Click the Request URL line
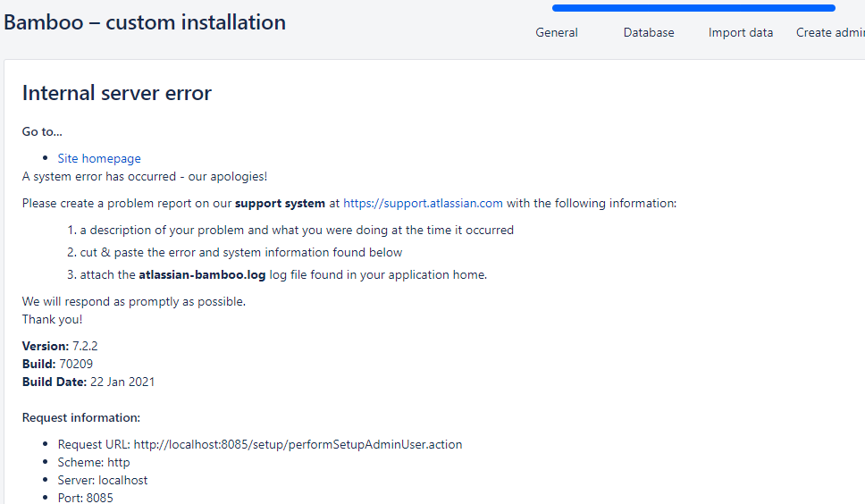The height and width of the screenshot is (504, 865). point(260,444)
